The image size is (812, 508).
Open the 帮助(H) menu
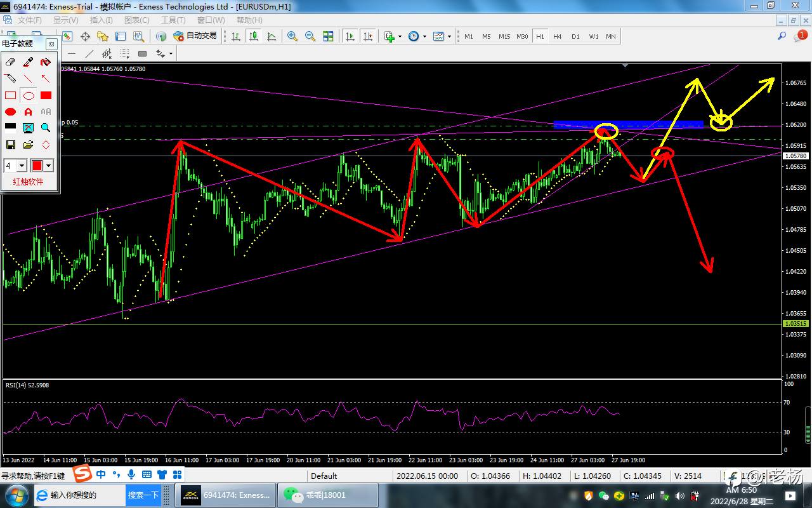click(x=249, y=20)
